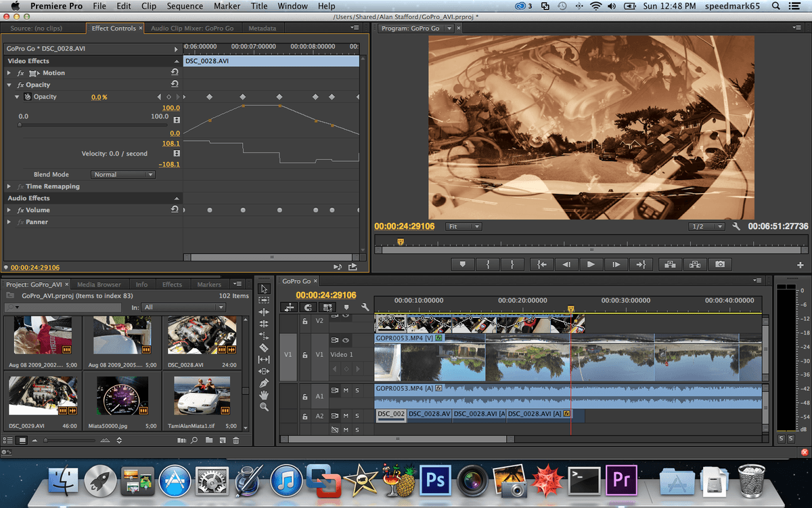The height and width of the screenshot is (508, 812).
Task: Create a New Bin in the Project panel
Action: pos(209,440)
